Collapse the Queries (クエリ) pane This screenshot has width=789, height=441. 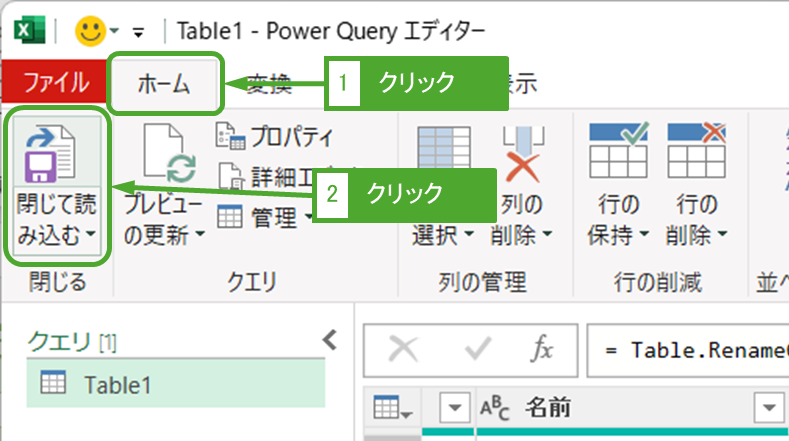[x=328, y=342]
